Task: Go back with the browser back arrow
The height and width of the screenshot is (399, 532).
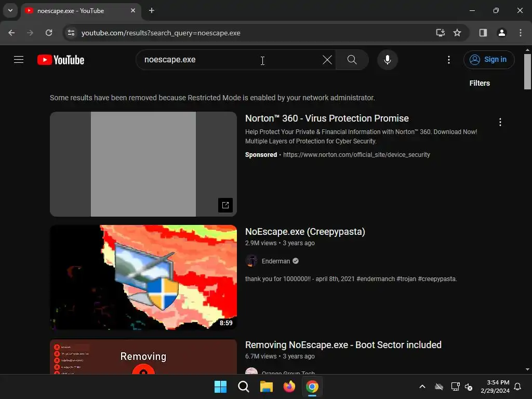Action: (x=11, y=33)
